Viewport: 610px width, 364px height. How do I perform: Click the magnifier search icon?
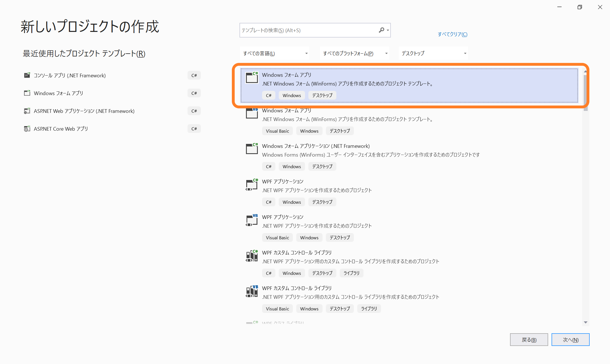coord(382,30)
